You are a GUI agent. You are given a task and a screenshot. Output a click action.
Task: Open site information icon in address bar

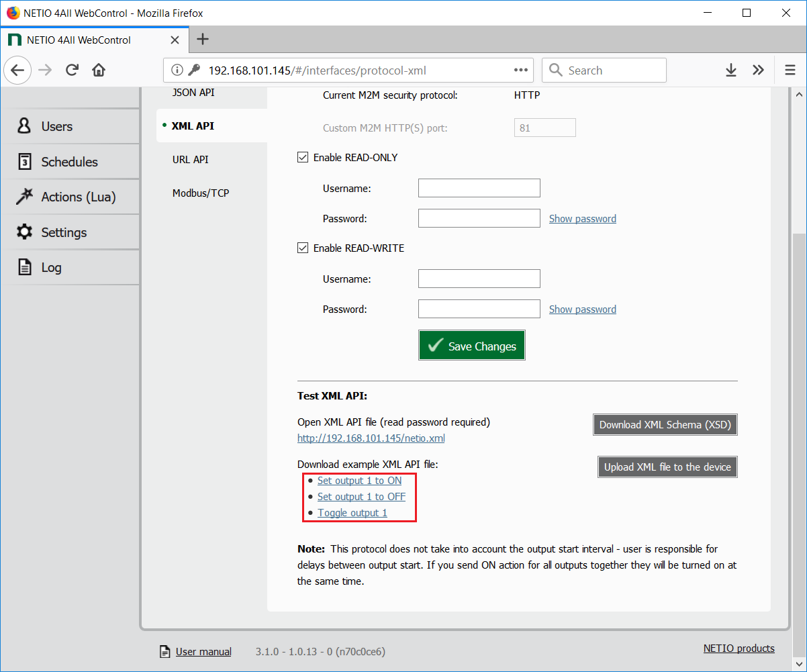tap(177, 70)
